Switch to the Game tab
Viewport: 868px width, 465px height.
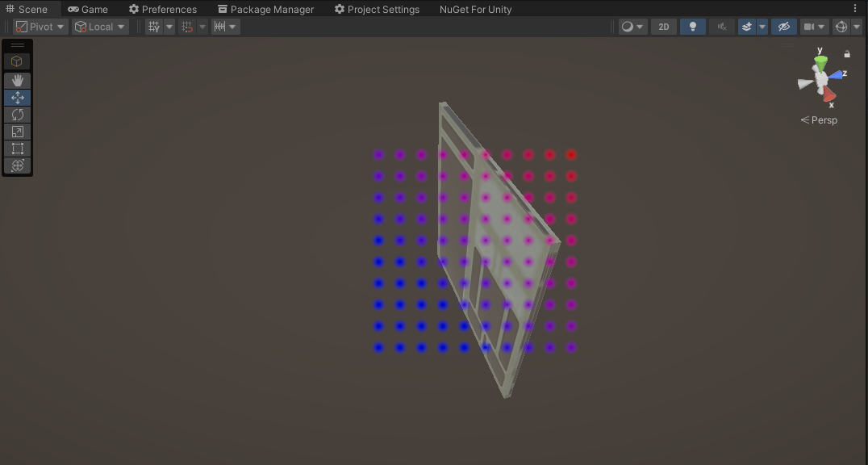point(87,9)
